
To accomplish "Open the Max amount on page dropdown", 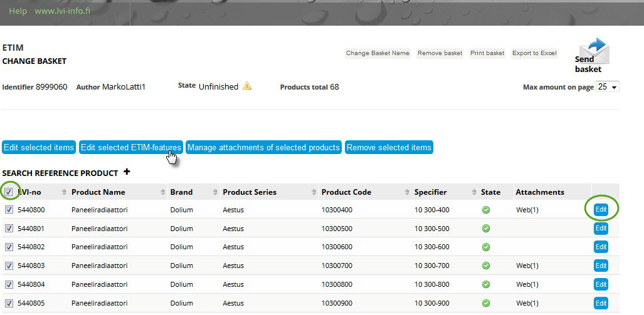I will [x=608, y=87].
